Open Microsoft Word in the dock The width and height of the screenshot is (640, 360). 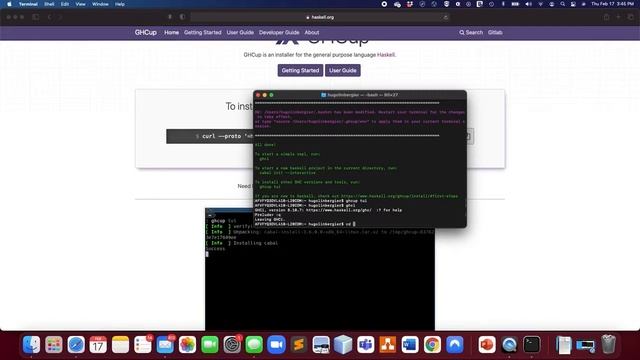pyautogui.click(x=410, y=345)
